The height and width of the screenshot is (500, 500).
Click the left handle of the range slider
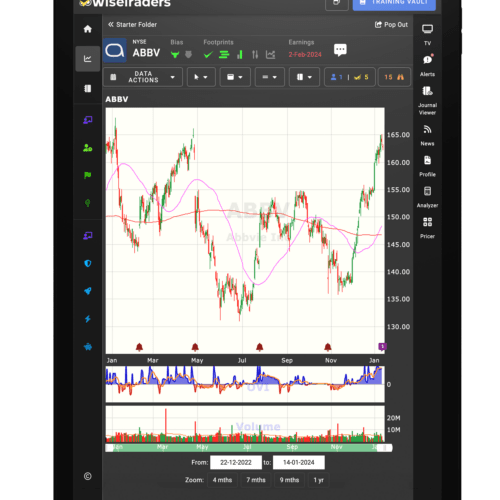pos(109,448)
